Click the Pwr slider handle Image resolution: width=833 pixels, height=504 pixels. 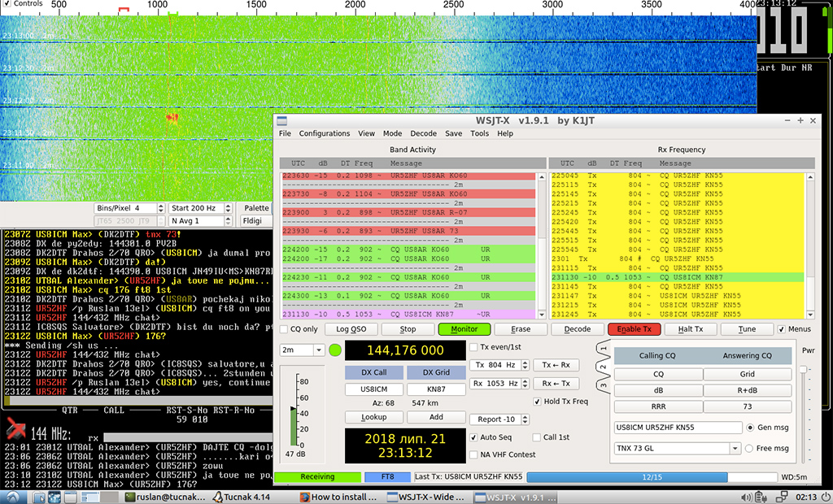(803, 369)
